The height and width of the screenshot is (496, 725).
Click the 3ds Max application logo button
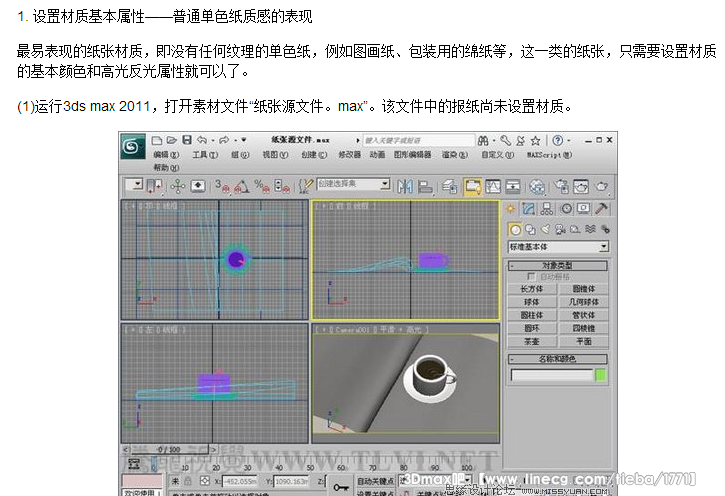(133, 147)
